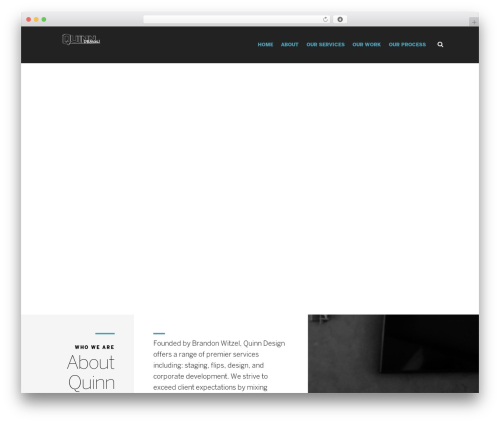Open the ABOUT menu item
This screenshot has width=500, height=423.
pos(289,44)
